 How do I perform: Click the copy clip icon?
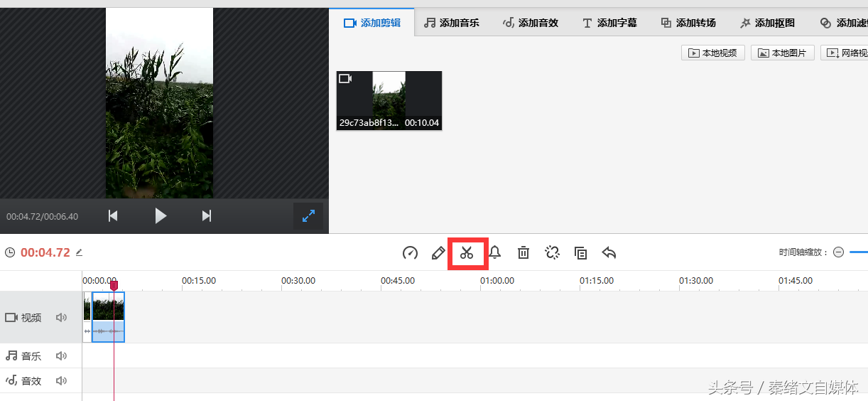coord(580,252)
